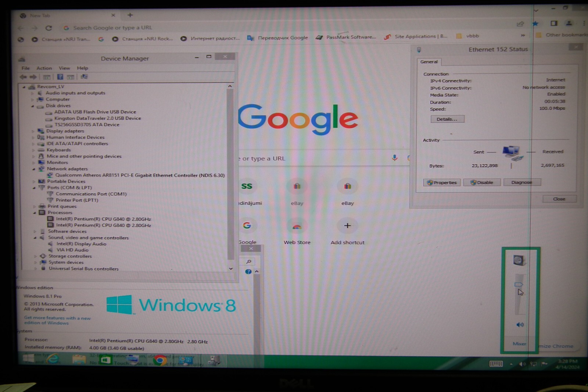Open Get more features with new edition link
588x392 pixels.
pyautogui.click(x=57, y=320)
